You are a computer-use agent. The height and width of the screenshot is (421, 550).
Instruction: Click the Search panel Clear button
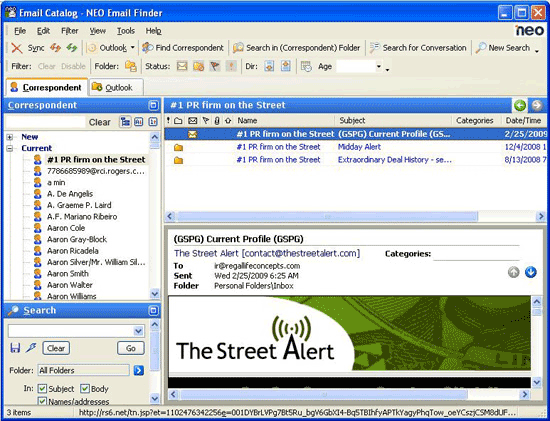coord(56,348)
